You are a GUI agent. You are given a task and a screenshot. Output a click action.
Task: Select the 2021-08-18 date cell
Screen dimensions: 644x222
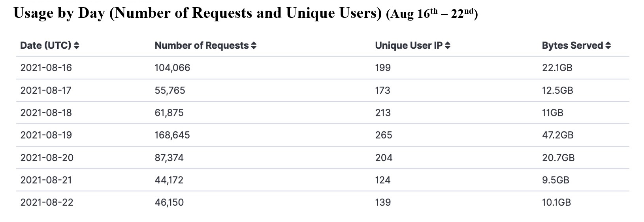(x=46, y=113)
